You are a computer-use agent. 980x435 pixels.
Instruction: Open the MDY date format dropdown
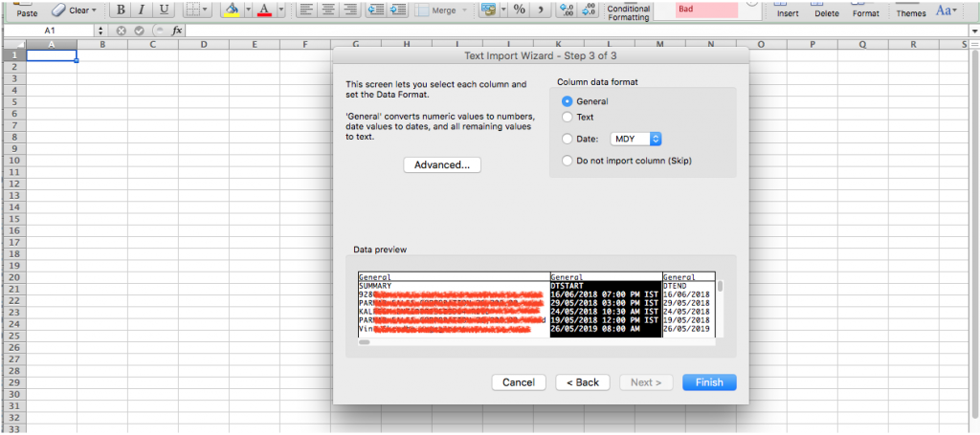pyautogui.click(x=636, y=139)
